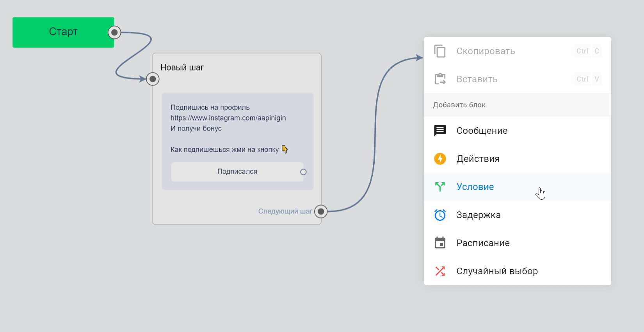Image resolution: width=644 pixels, height=332 pixels.
Task: Choose Вставить in the context menu
Action: click(477, 79)
